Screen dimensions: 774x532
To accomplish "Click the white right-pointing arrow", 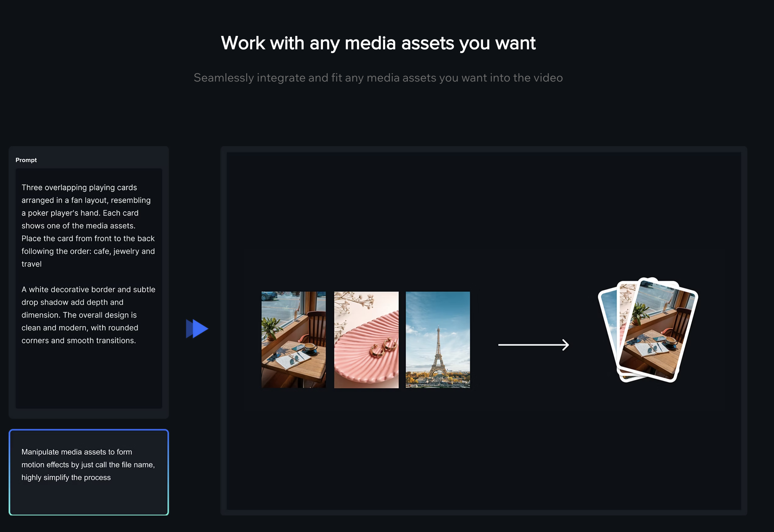I will [533, 345].
